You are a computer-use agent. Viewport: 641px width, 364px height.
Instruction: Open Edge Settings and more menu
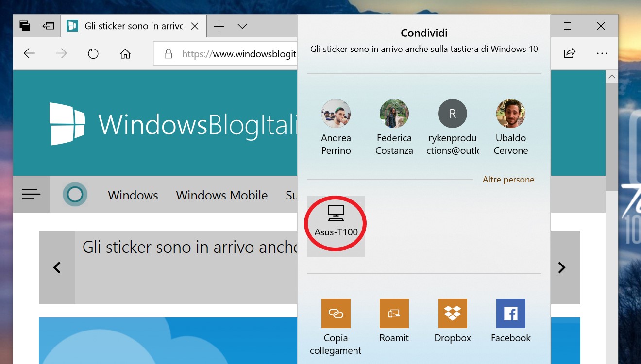(x=602, y=53)
